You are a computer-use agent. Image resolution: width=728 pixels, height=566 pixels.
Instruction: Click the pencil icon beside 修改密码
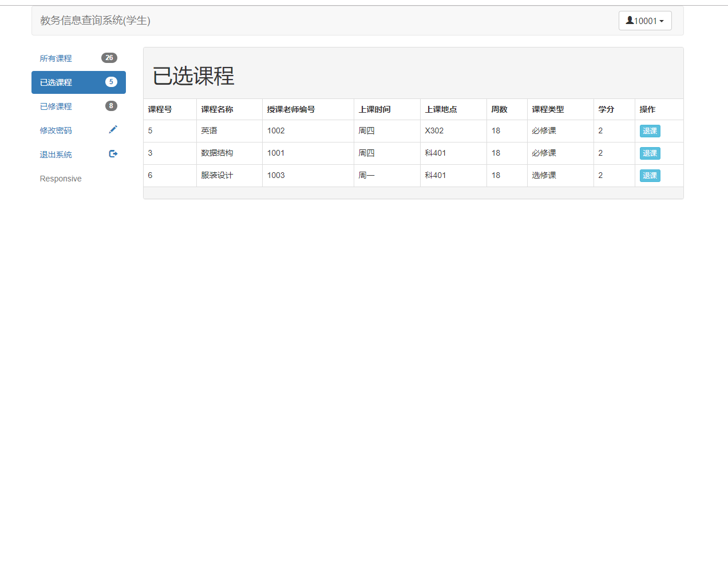coord(113,129)
